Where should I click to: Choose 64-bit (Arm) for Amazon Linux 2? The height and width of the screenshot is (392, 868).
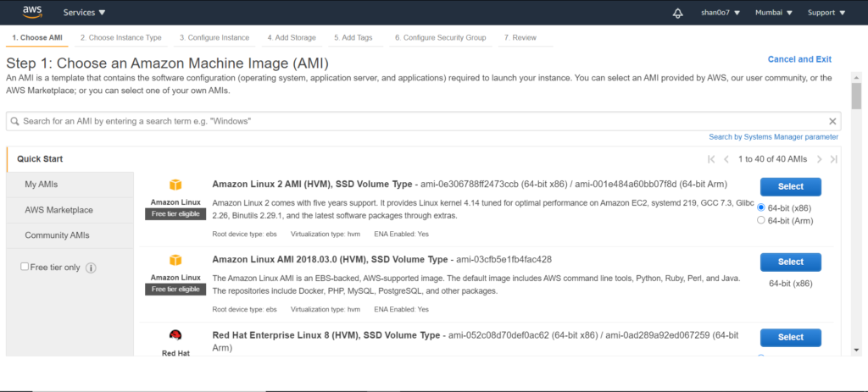click(x=761, y=220)
